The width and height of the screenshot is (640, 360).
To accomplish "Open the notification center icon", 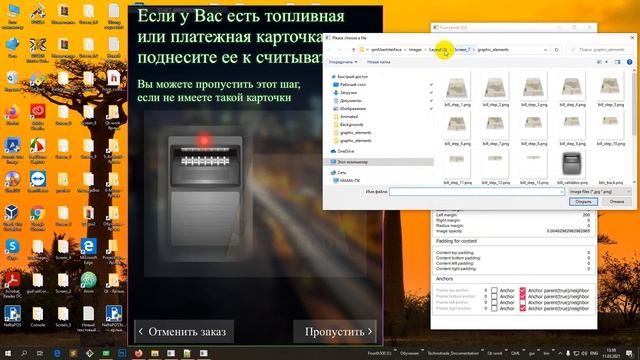I will [x=629, y=353].
